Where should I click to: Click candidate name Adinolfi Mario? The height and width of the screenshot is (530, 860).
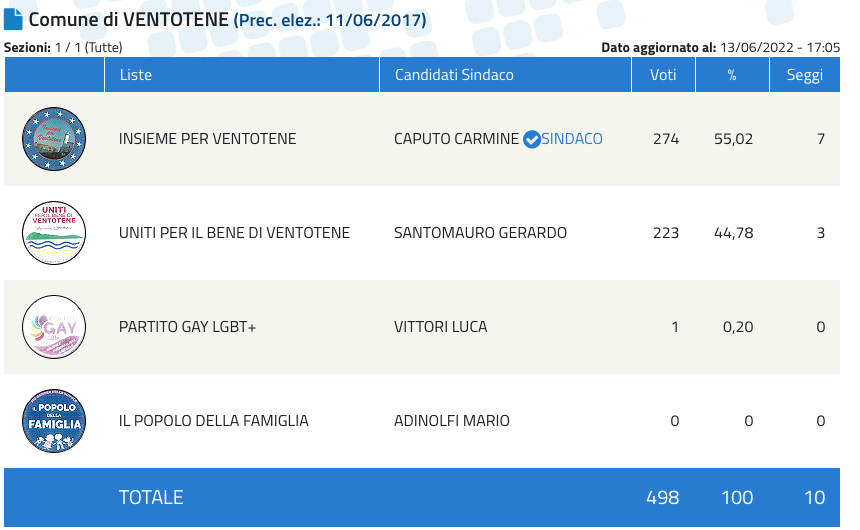click(x=452, y=421)
